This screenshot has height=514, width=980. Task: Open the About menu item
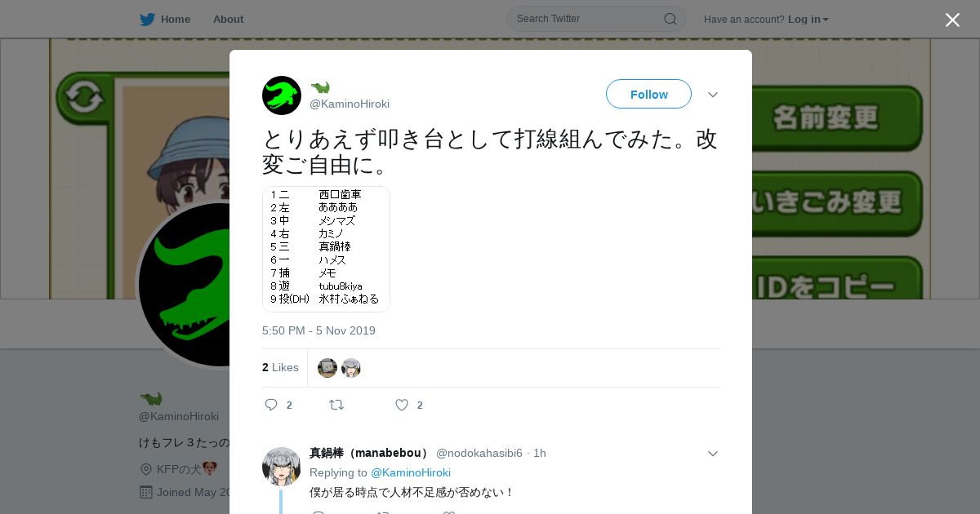[228, 19]
